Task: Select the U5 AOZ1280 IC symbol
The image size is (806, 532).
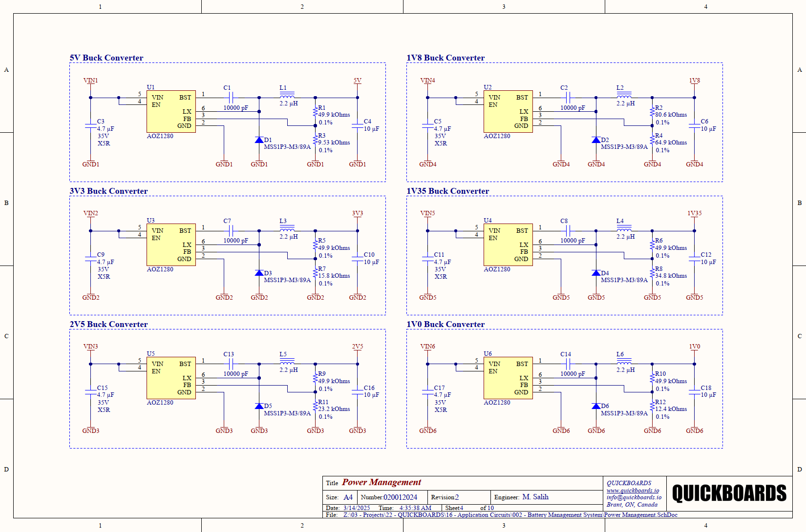Action: 171,378
